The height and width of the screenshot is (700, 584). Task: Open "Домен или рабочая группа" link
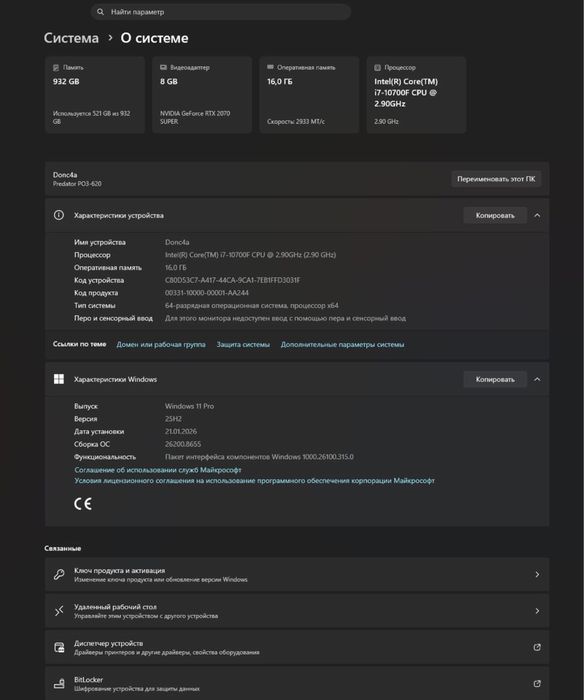pos(161,344)
